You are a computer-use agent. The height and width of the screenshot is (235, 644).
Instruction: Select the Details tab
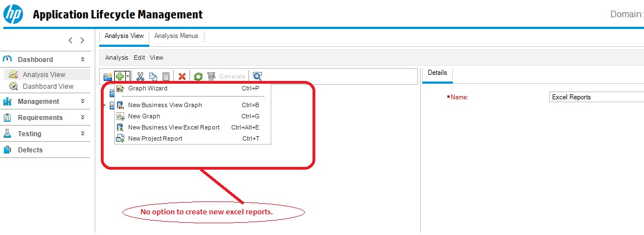pyautogui.click(x=437, y=73)
